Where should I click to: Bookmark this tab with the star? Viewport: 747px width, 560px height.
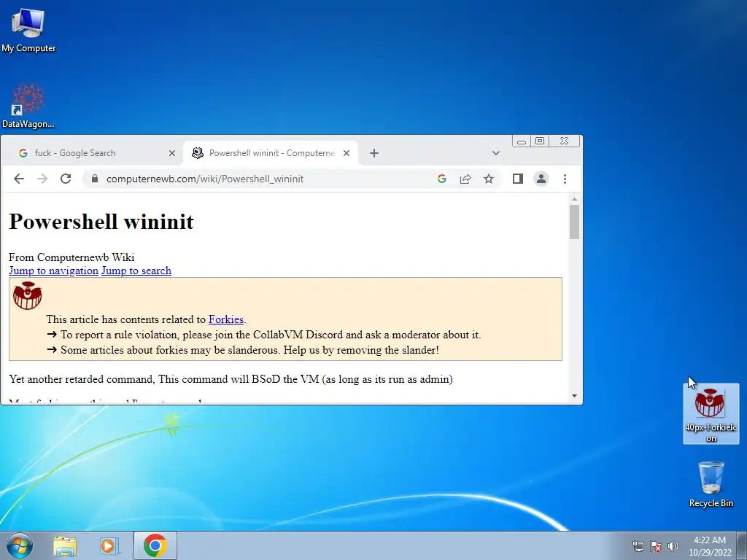tap(488, 179)
